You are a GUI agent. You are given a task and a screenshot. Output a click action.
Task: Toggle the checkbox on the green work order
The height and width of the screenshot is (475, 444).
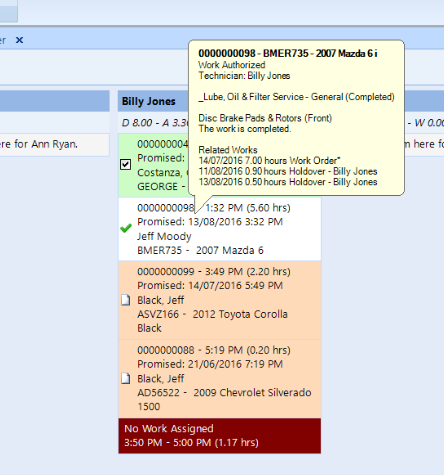click(x=125, y=165)
